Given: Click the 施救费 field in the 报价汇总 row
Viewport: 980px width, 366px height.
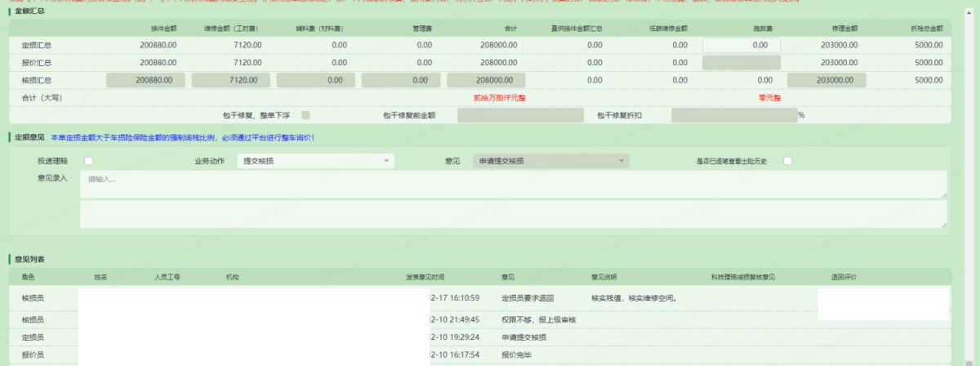Looking at the screenshot, I should tap(741, 62).
